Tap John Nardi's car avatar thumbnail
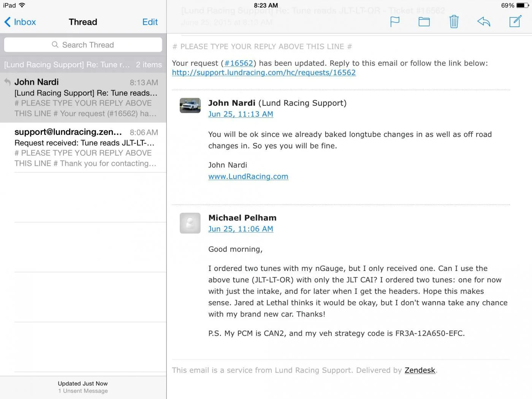The width and height of the screenshot is (532, 399). (x=190, y=106)
